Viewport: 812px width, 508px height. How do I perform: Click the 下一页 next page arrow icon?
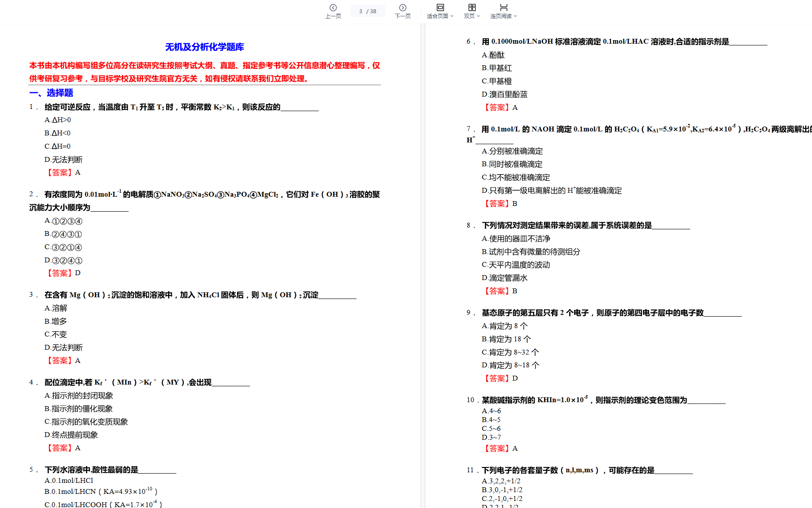tap(402, 8)
